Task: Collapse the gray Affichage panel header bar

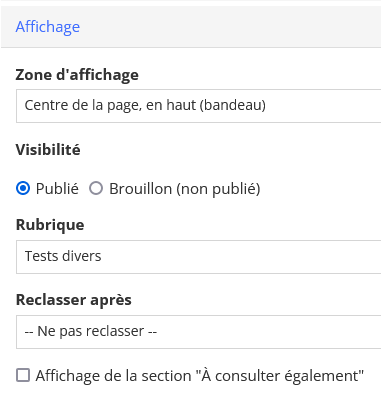Action: (191, 27)
